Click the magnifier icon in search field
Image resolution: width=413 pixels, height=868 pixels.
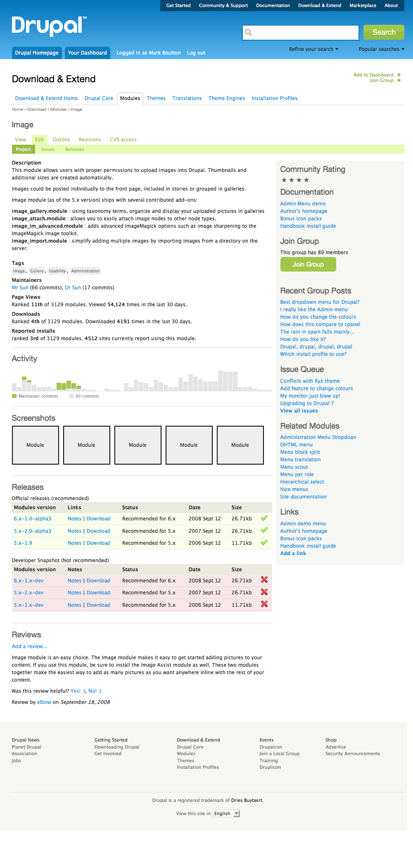click(249, 32)
